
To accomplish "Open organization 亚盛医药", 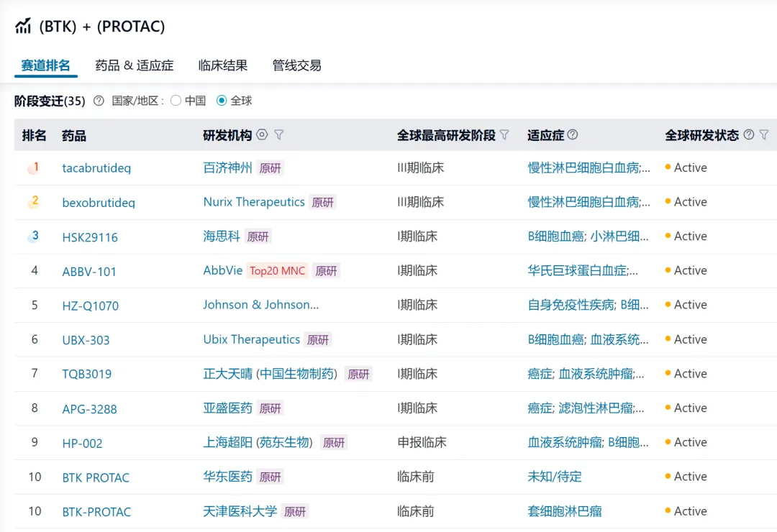I will (x=227, y=408).
